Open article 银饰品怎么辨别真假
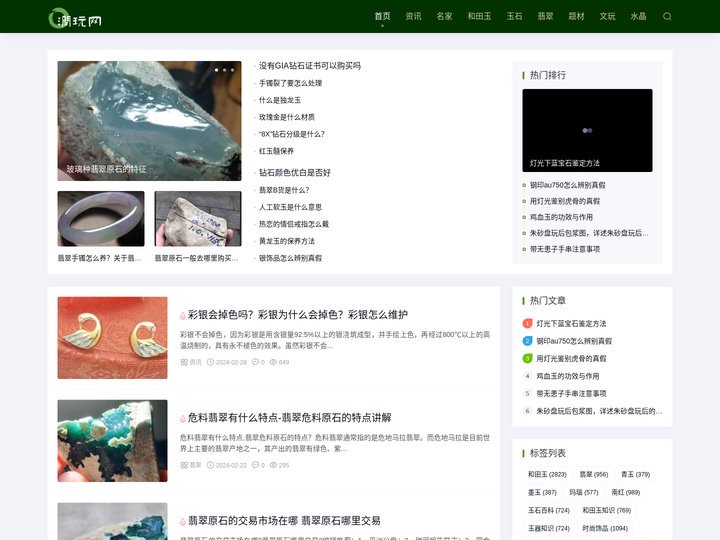The height and width of the screenshot is (540, 720). (290, 258)
